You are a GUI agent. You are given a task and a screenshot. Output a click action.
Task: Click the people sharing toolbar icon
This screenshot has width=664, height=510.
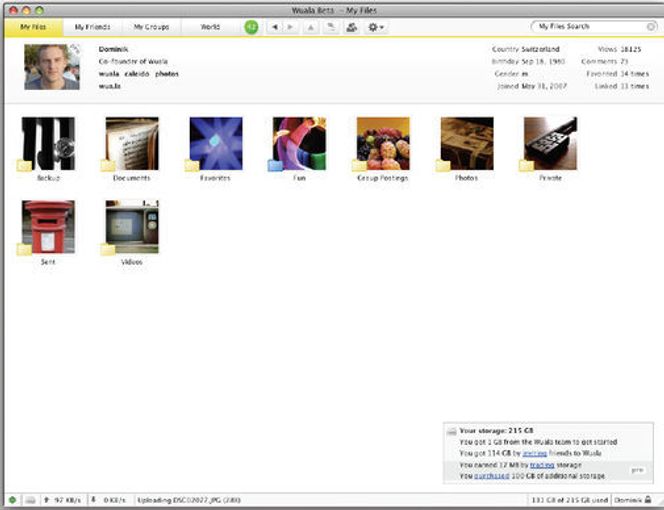pyautogui.click(x=351, y=27)
